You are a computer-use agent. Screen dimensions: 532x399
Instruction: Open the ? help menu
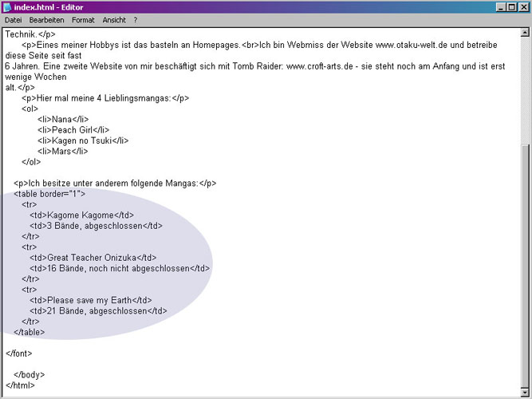(x=136, y=20)
